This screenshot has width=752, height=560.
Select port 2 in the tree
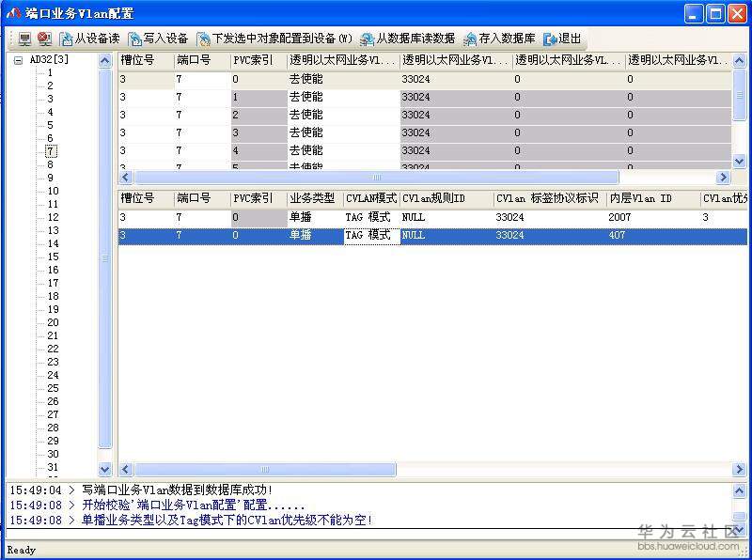click(50, 86)
